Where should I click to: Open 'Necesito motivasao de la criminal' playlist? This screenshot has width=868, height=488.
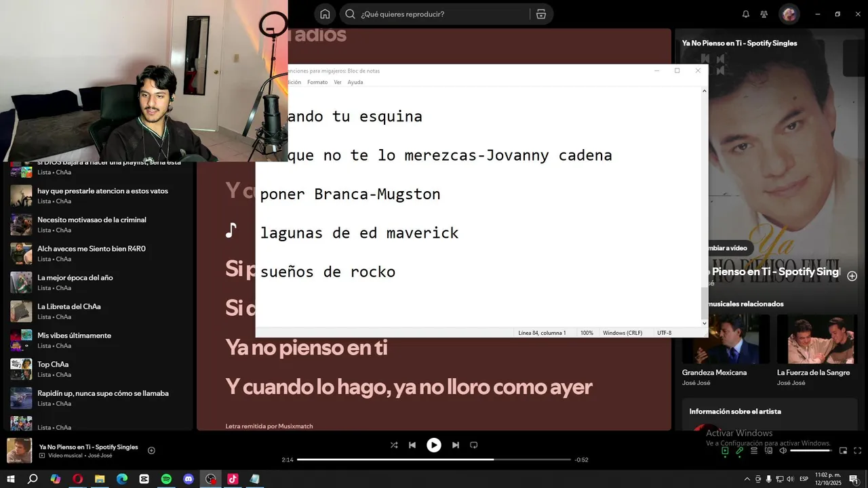pyautogui.click(x=97, y=224)
